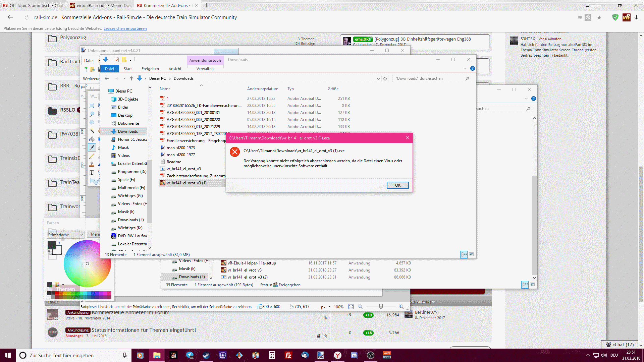Open the Freigeben ribbon tab
Screen dimensions: 644x362
(150, 69)
